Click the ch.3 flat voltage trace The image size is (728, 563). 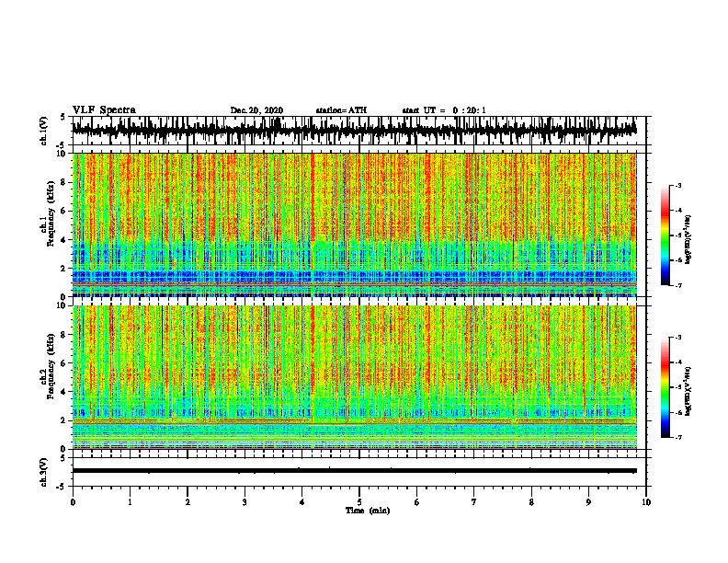(x=354, y=471)
